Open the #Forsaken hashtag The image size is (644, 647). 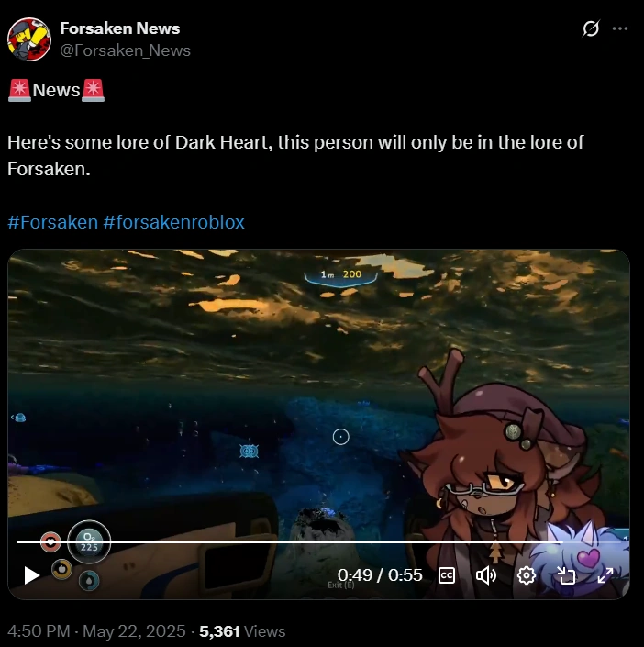(x=53, y=222)
